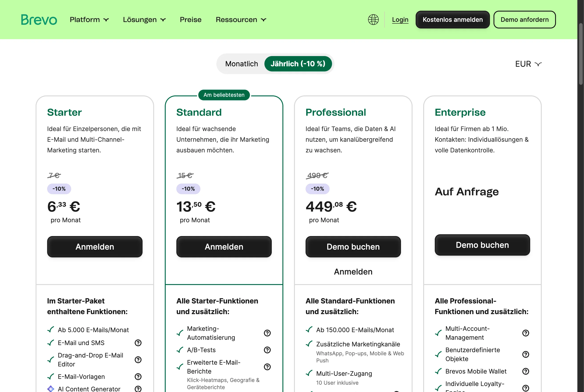
Task: Show help for Benutzerdefinierte Objekte
Action: pyautogui.click(x=526, y=354)
